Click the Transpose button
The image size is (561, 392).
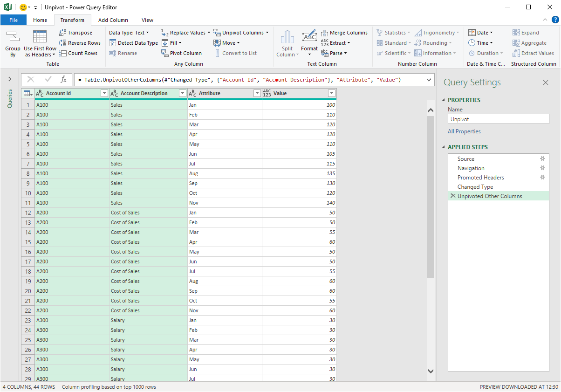[x=76, y=33]
